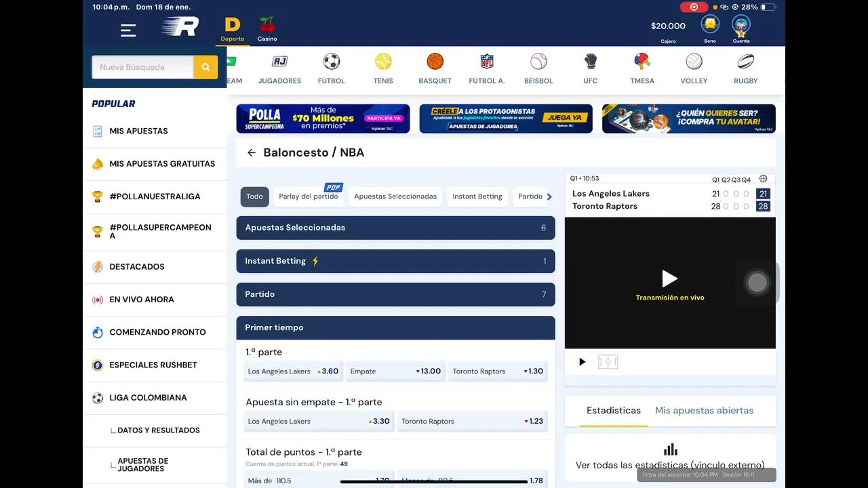868x488 pixels.
Task: Select the Apuestas Seleccionadas filter tab
Action: point(395,197)
